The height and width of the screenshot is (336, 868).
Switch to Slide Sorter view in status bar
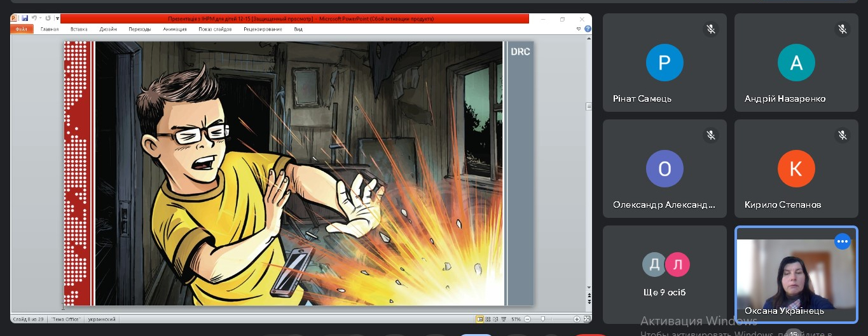(x=488, y=319)
